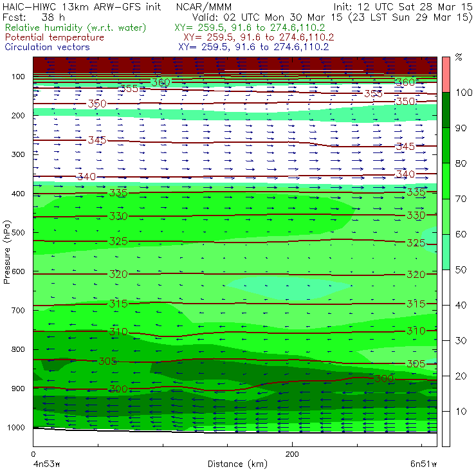The height and width of the screenshot is (476, 476).
Task: Click the colorbar '30' label
Action: click(461, 341)
